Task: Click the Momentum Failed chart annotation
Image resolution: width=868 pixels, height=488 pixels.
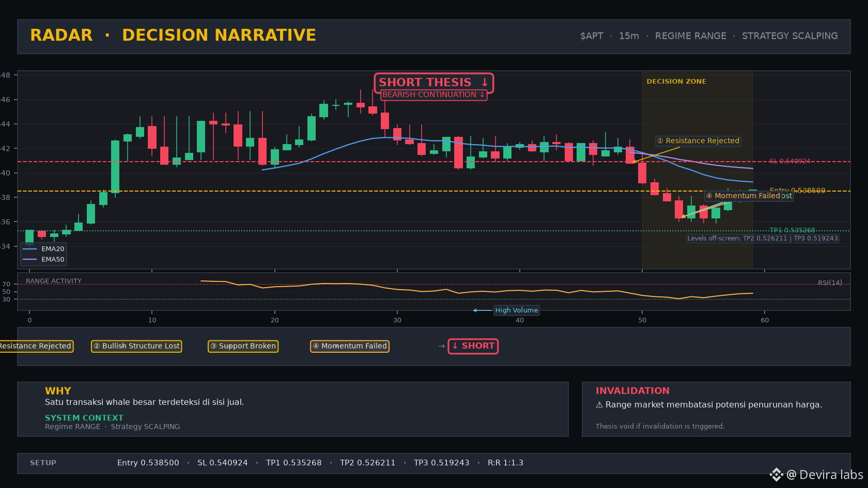Action: [743, 196]
